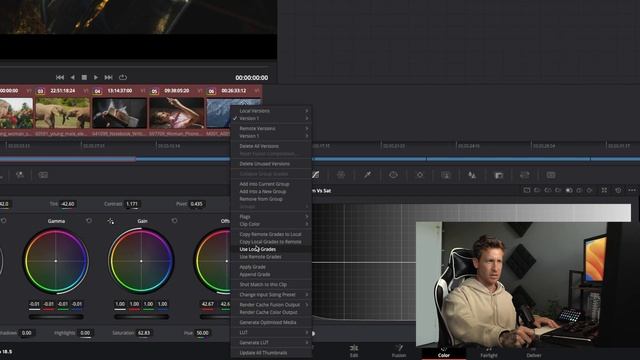The height and width of the screenshot is (360, 640).
Task: Switch to the Fusion page
Action: click(399, 350)
